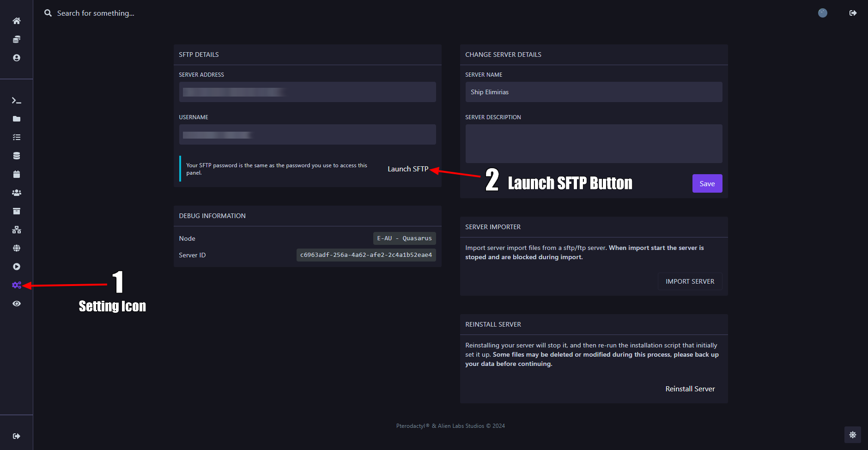Open the databases icon in sidebar
This screenshot has width=868, height=450.
17,156
